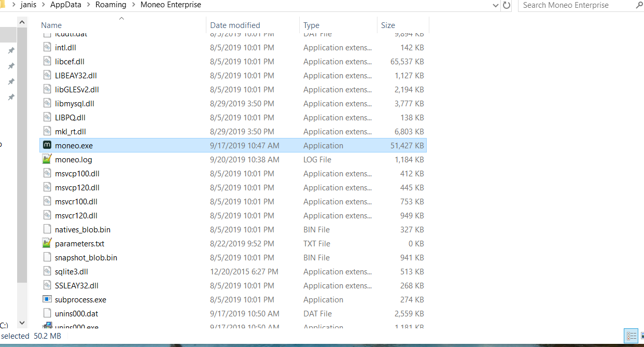644x347 pixels.
Task: Select the file named moneo.log
Action: coord(73,160)
